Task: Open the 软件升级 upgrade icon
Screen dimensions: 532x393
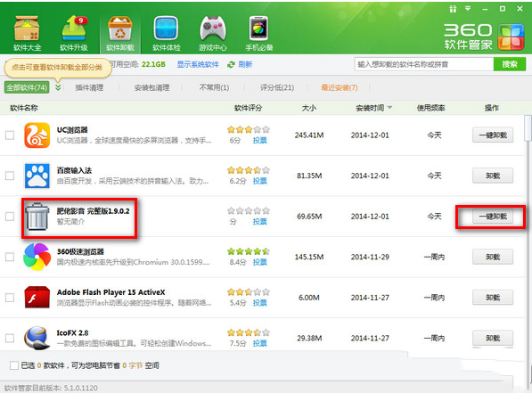Action: pos(74,33)
